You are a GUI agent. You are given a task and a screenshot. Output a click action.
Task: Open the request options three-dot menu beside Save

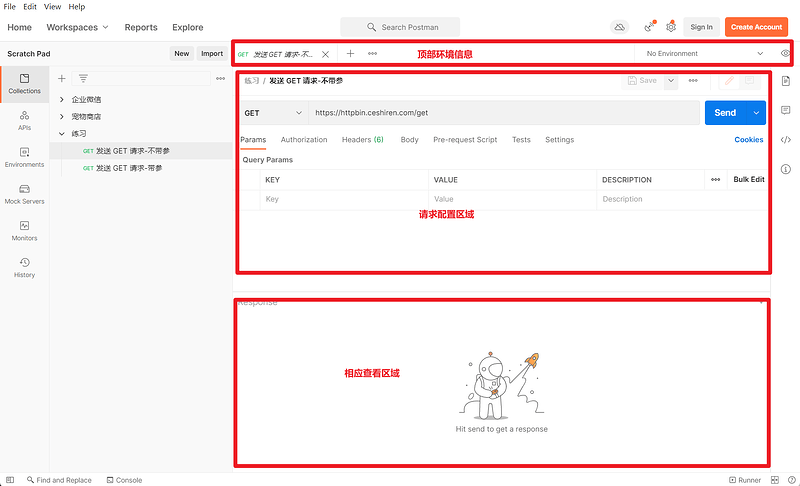693,81
